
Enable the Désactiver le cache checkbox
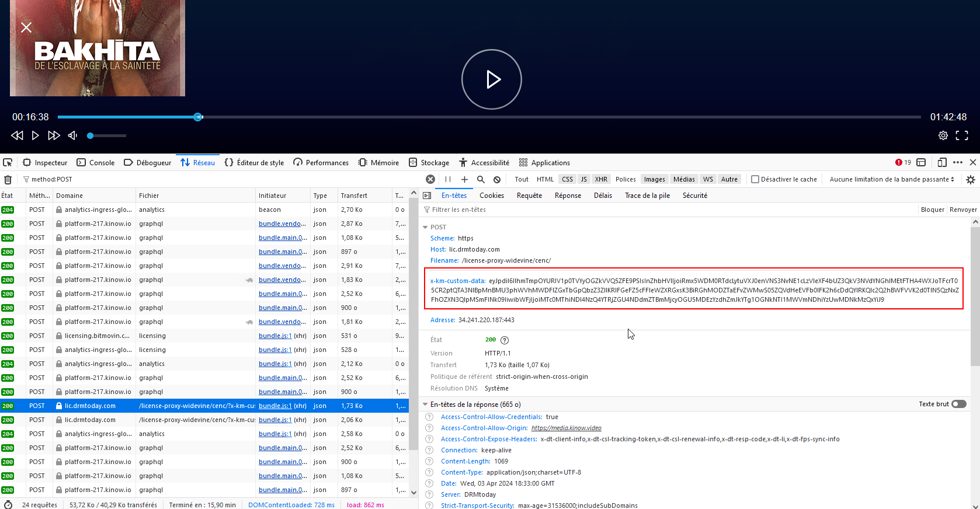pyautogui.click(x=755, y=180)
